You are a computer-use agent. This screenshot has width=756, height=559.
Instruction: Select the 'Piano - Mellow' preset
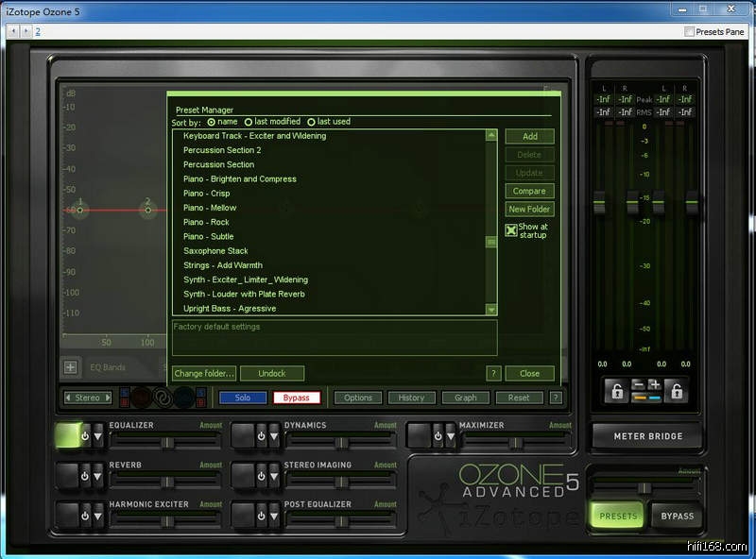(210, 208)
